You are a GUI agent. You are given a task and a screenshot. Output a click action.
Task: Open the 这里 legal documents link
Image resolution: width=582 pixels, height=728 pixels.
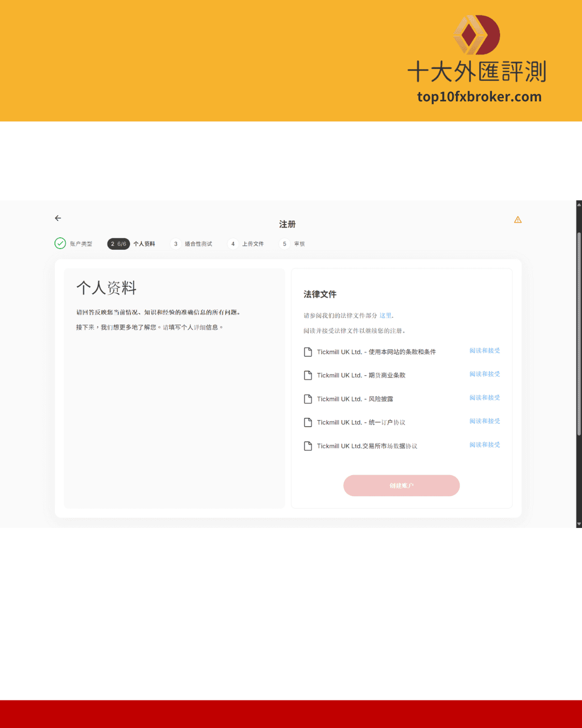pos(385,315)
